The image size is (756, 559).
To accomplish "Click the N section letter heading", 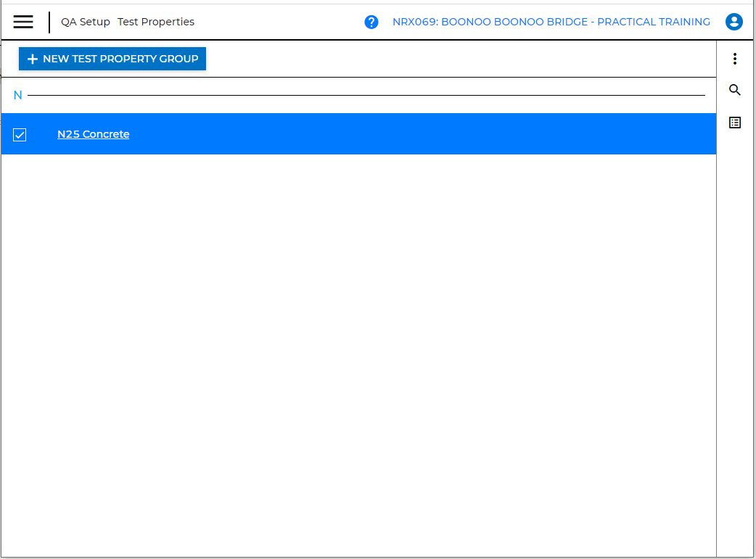I will pyautogui.click(x=18, y=96).
